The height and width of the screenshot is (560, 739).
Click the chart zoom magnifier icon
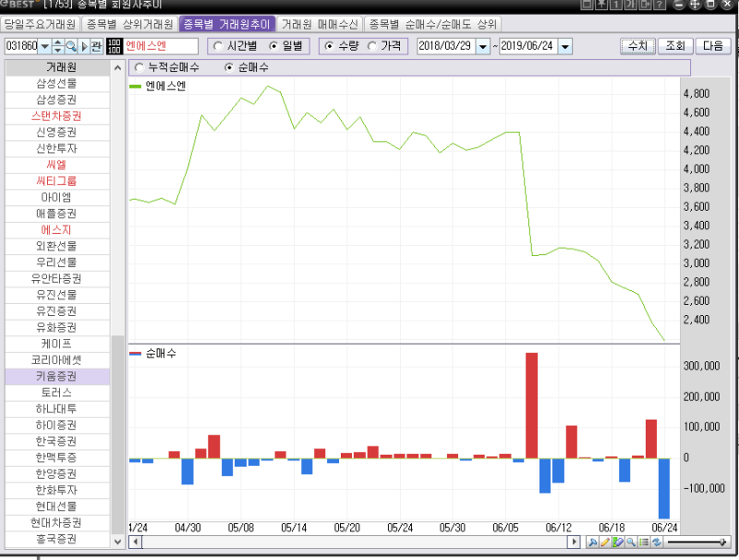coord(631,542)
